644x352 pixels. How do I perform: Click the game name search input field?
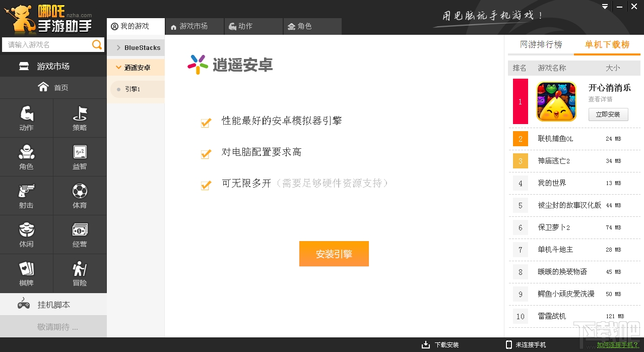[x=45, y=44]
